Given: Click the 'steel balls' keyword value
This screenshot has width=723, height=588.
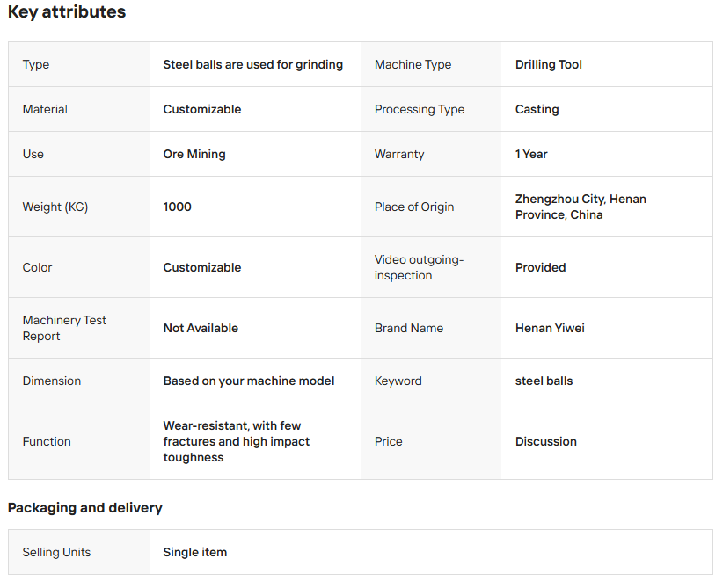Looking at the screenshot, I should click(x=544, y=381).
